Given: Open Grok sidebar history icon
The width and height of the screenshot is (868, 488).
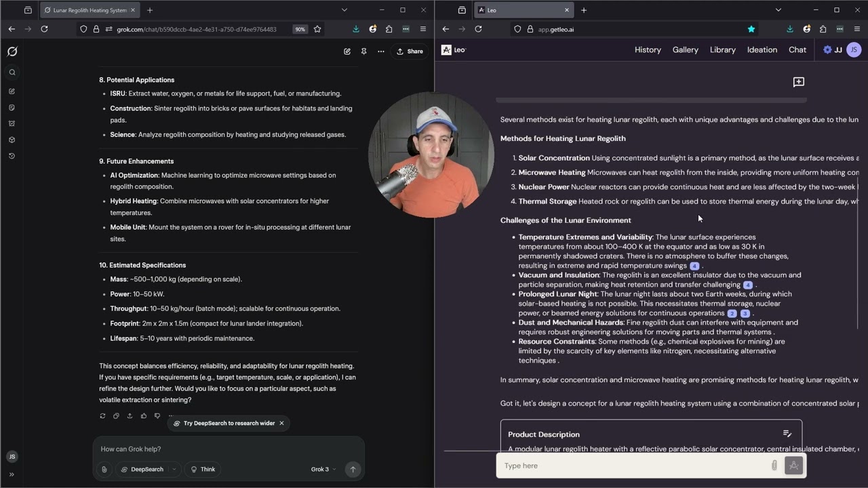Looking at the screenshot, I should [x=12, y=156].
